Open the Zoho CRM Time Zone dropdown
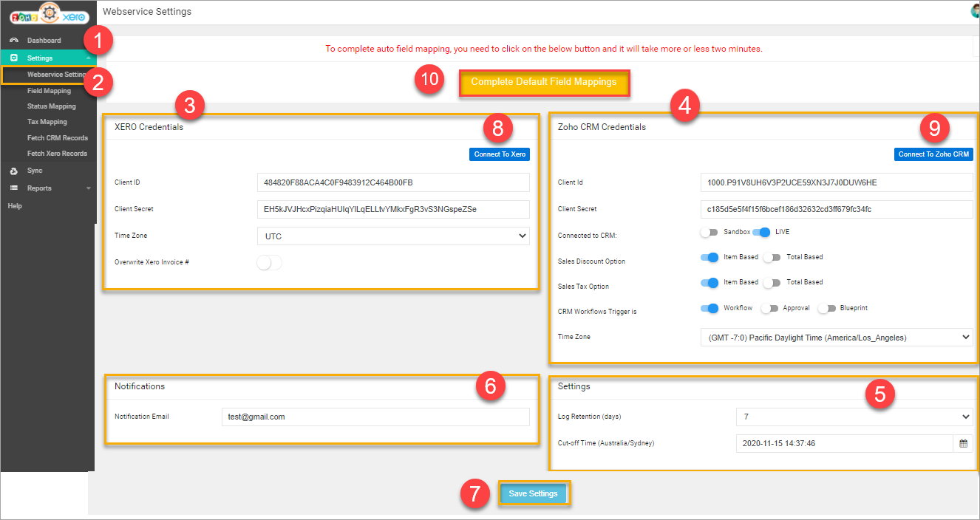 click(837, 337)
